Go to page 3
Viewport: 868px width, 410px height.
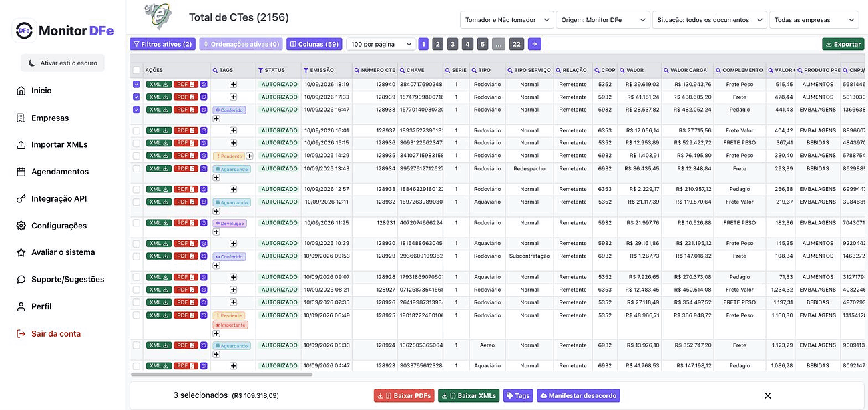point(453,44)
